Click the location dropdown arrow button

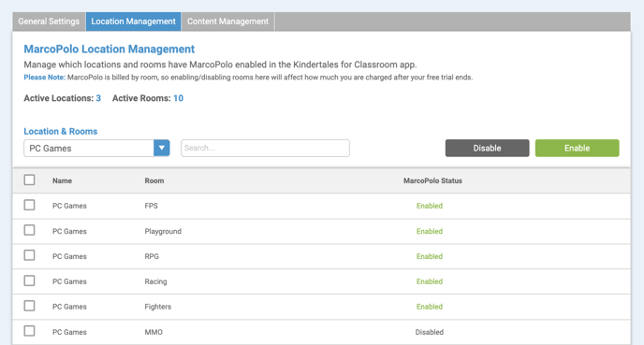pyautogui.click(x=162, y=148)
